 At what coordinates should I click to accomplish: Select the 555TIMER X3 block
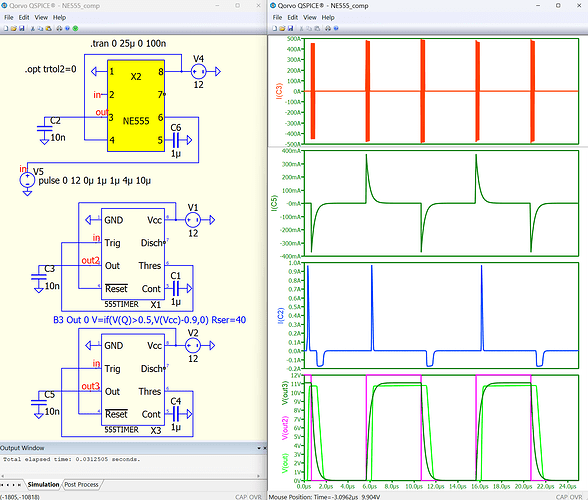(x=133, y=380)
